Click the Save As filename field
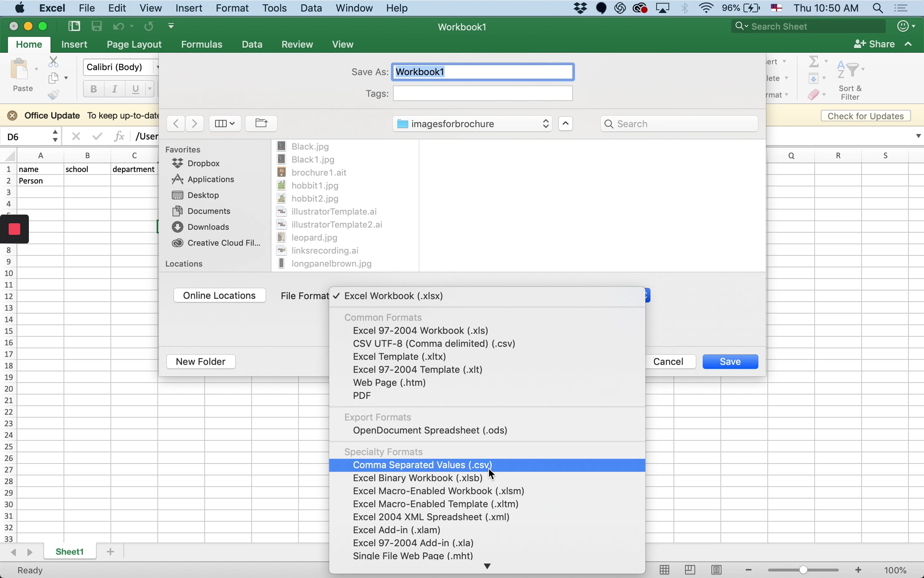Screen dimensions: 924x578 [483, 72]
